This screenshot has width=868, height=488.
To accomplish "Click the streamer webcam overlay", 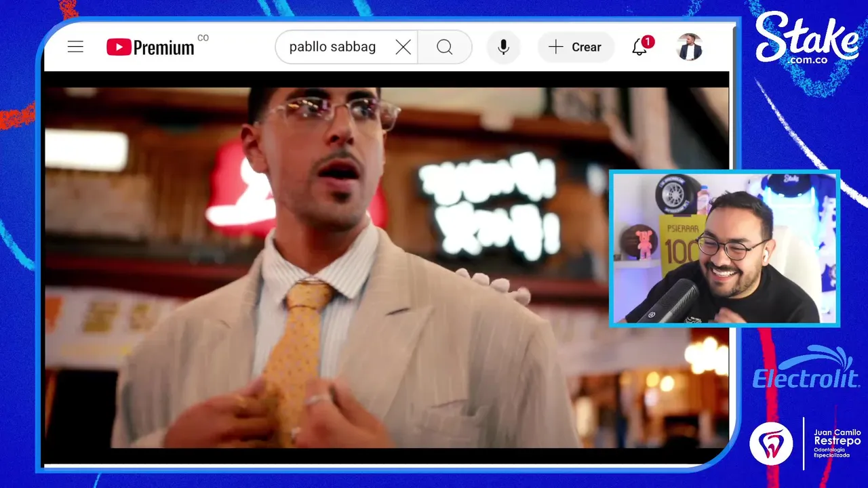I will click(725, 248).
